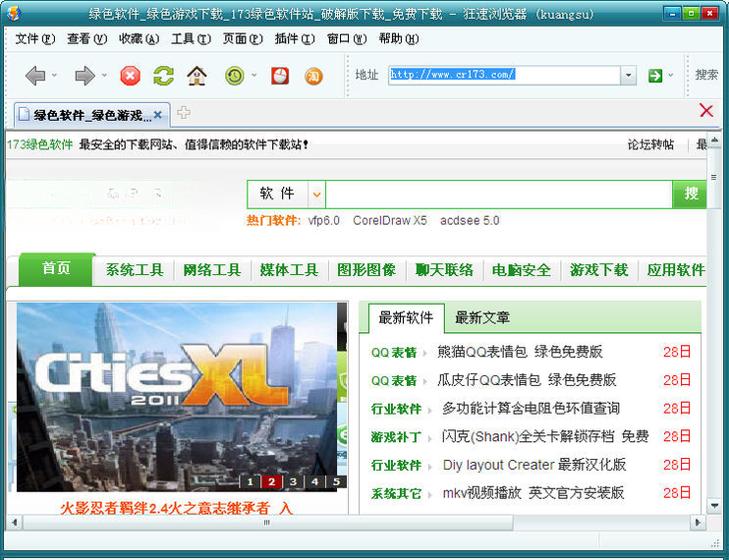Select the 绿色软件_绿色游戏 browser tab
729x560 pixels.
(91, 115)
